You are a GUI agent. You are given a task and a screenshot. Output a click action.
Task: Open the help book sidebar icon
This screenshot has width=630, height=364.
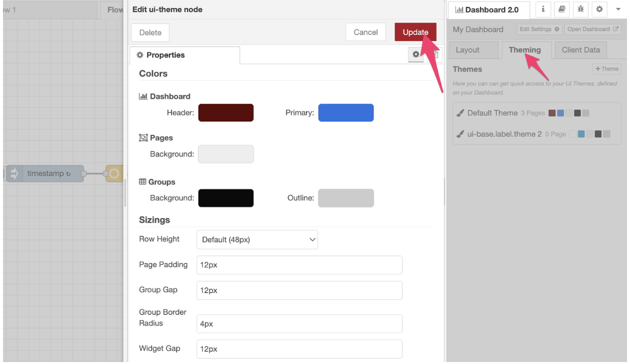point(561,9)
